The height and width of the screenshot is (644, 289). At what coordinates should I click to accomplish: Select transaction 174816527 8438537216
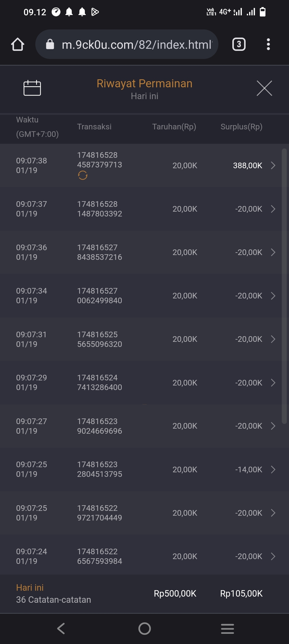100,252
